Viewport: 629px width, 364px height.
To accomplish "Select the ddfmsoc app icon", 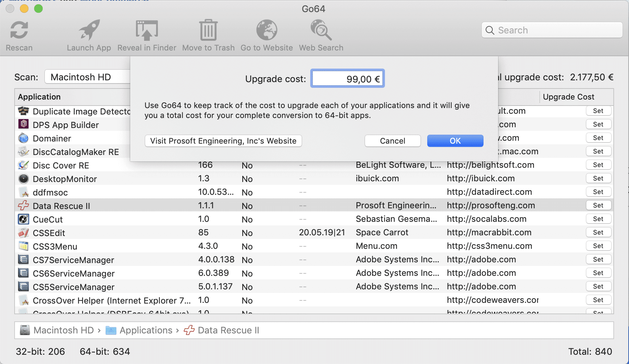I will (23, 192).
